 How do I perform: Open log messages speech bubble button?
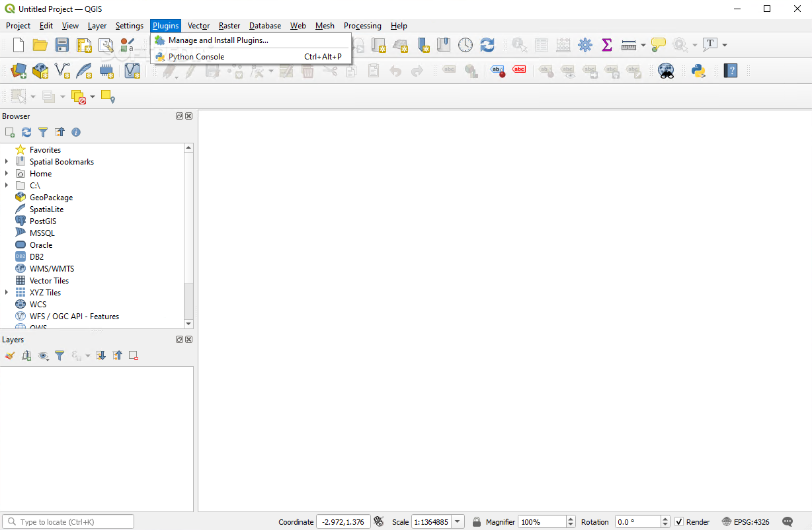[x=788, y=522]
